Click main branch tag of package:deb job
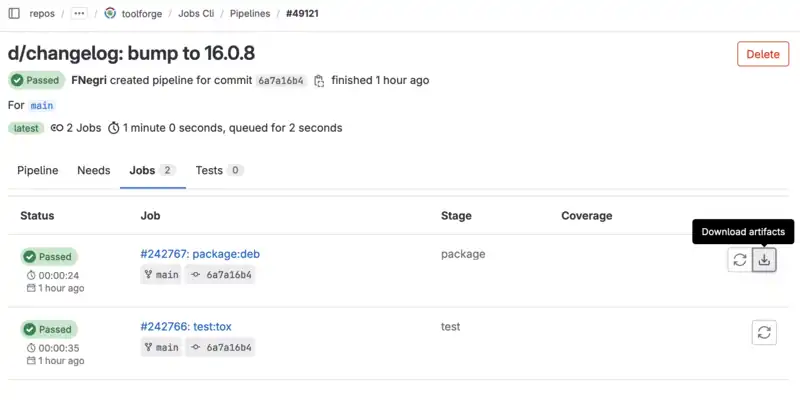 tap(161, 275)
